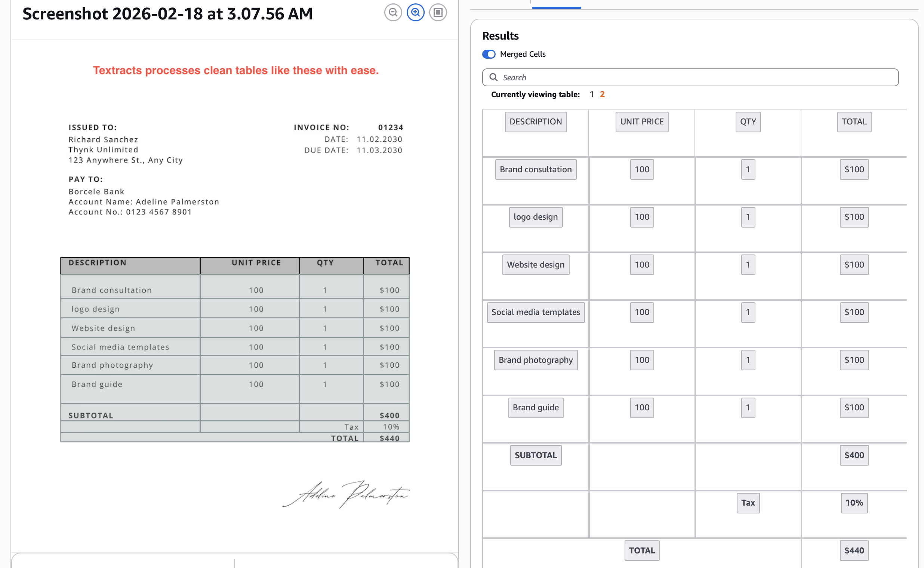This screenshot has height=568, width=924.
Task: Select table 2 in currently viewing
Action: point(602,94)
